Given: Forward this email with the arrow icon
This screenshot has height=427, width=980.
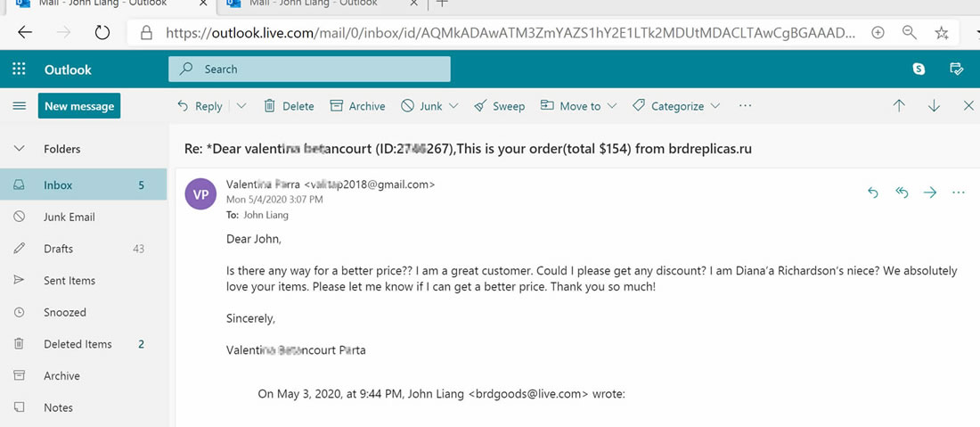Looking at the screenshot, I should pos(930,192).
